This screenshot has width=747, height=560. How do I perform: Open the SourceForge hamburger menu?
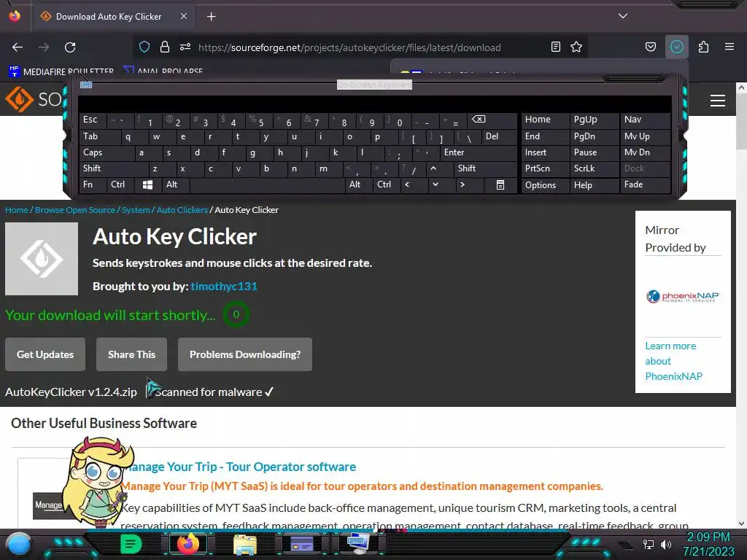718,101
